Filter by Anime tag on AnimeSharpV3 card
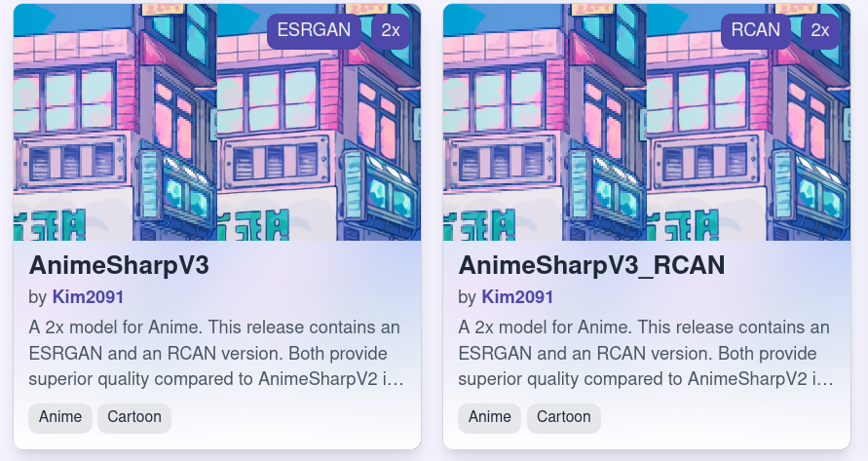Screen dimensions: 868x461 [x=60, y=417]
